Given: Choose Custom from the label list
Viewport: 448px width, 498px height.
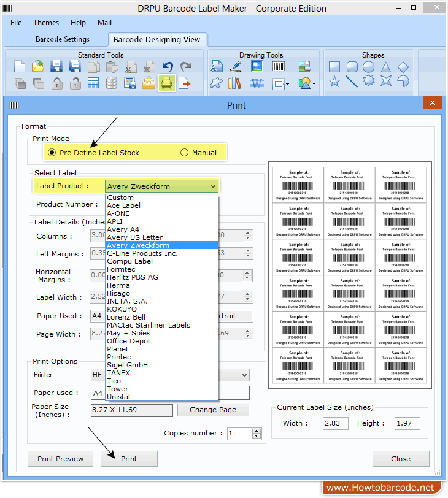Looking at the screenshot, I should (x=161, y=197).
